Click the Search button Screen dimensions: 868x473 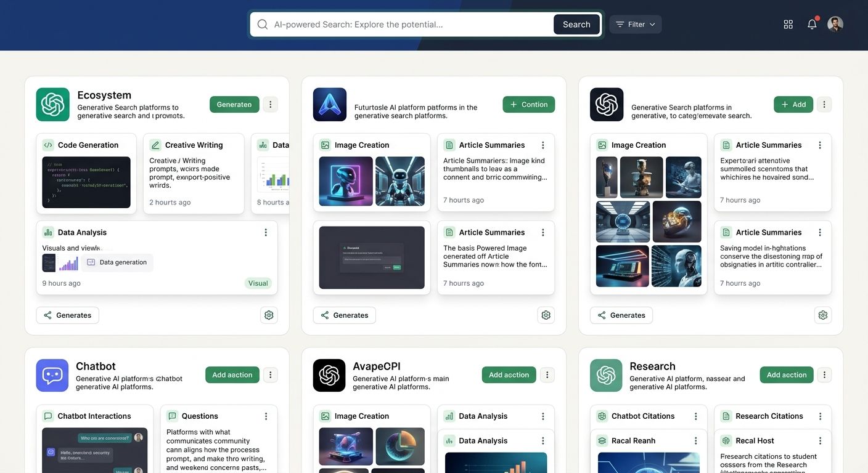(576, 24)
